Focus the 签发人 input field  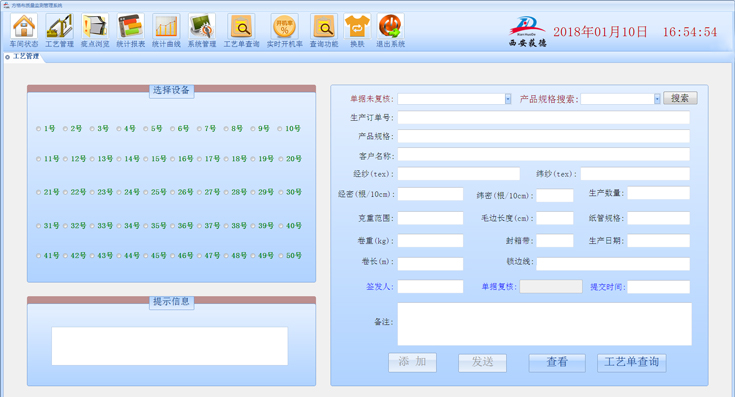[430, 287]
